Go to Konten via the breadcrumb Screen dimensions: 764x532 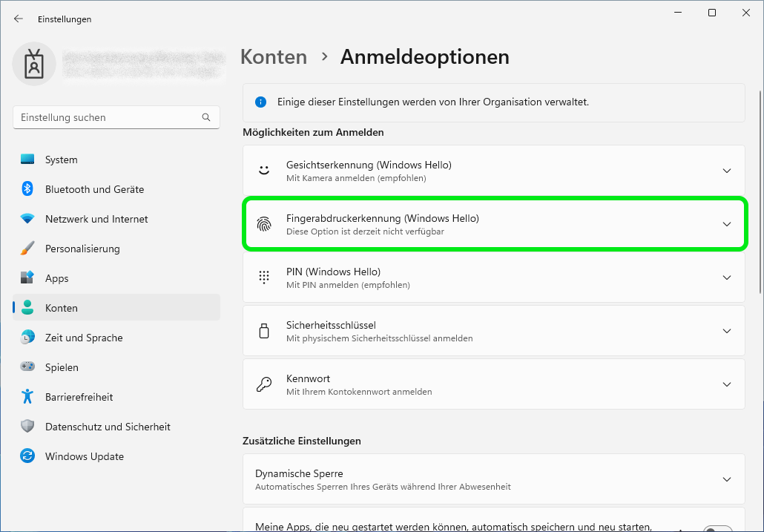[274, 57]
